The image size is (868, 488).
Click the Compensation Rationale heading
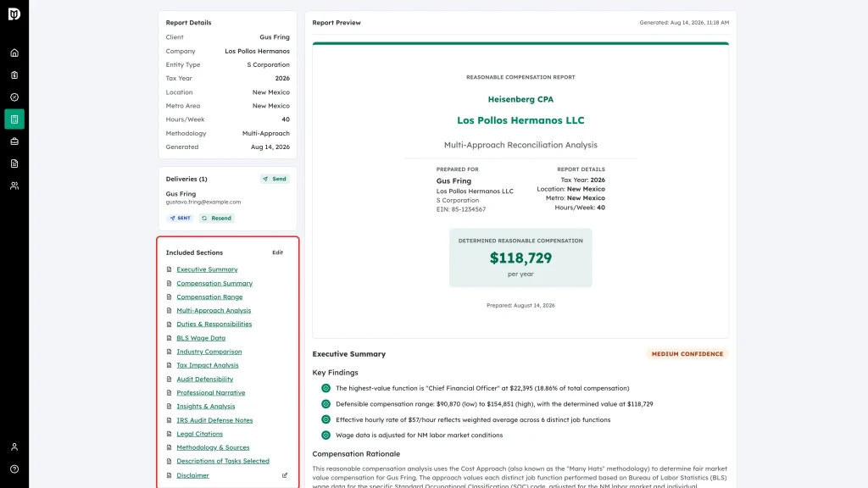tap(356, 454)
